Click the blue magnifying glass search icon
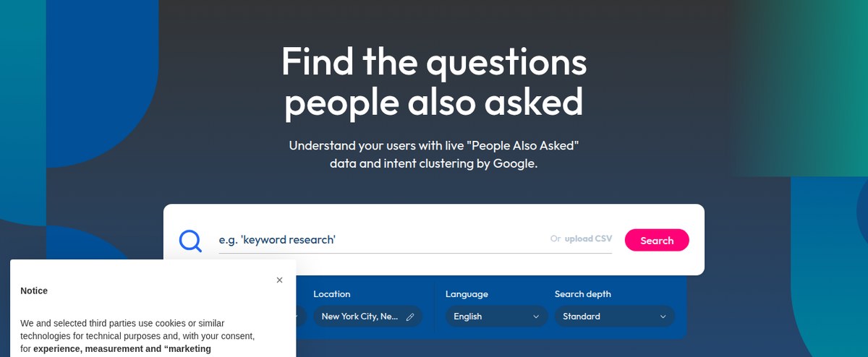Screen dimensions: 868x357 [190, 241]
